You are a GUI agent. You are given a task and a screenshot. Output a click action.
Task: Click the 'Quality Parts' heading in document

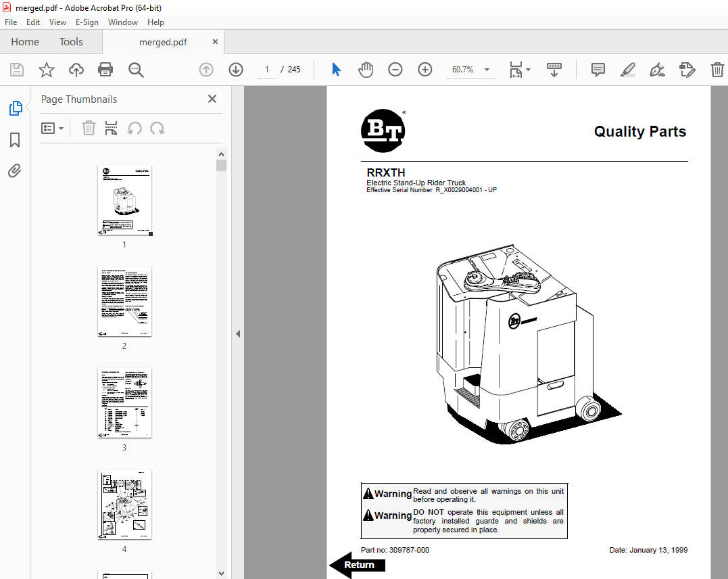point(639,131)
